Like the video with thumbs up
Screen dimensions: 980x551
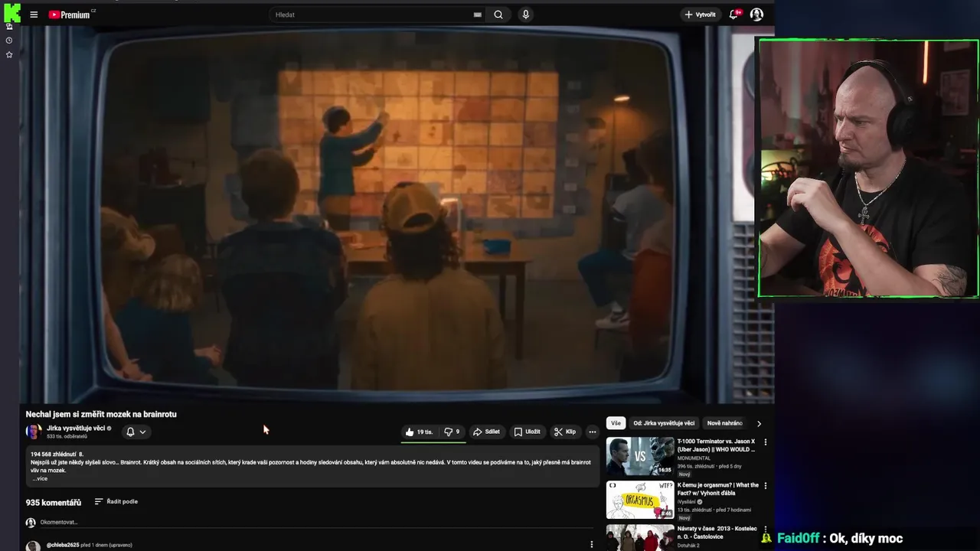pos(419,432)
